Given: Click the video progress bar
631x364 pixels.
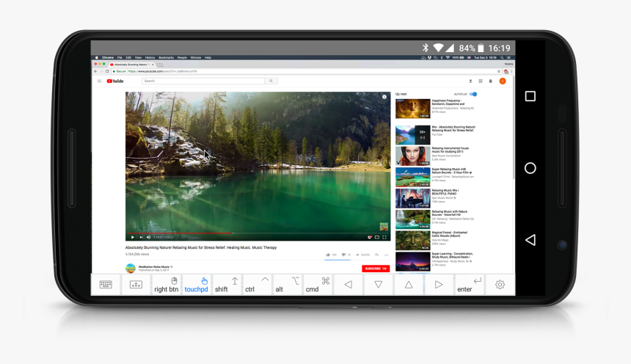Looking at the screenshot, I should (x=257, y=233).
